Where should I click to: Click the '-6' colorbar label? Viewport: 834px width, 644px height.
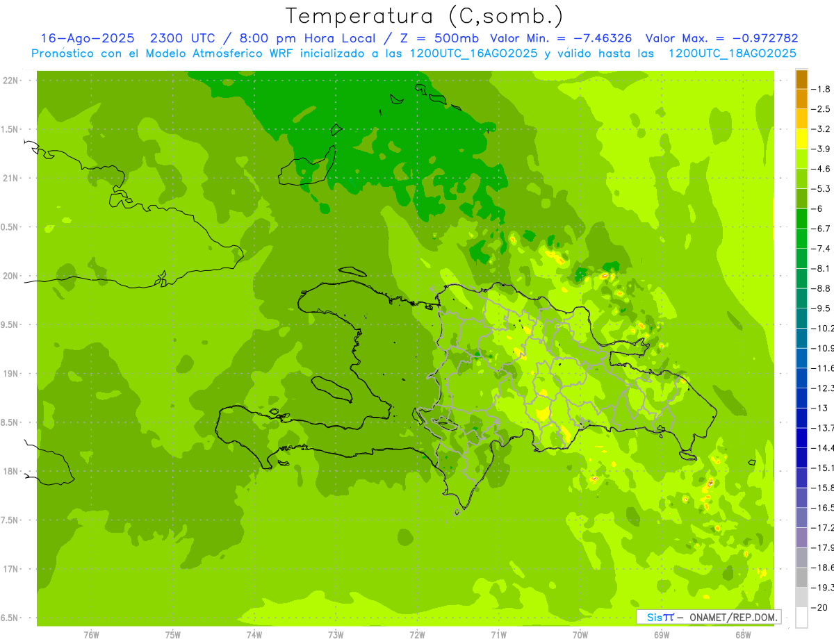pyautogui.click(x=817, y=208)
